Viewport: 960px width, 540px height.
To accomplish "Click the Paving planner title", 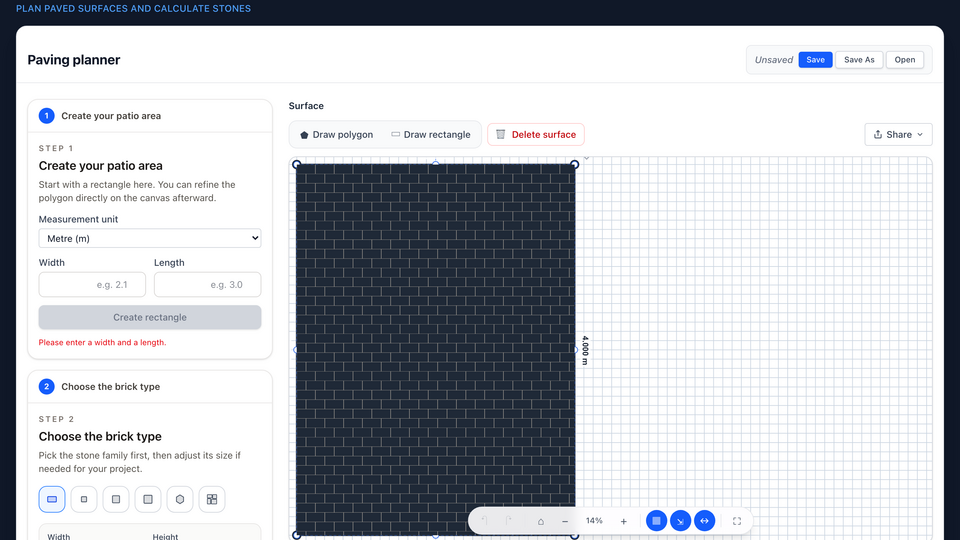I will (x=73, y=59).
